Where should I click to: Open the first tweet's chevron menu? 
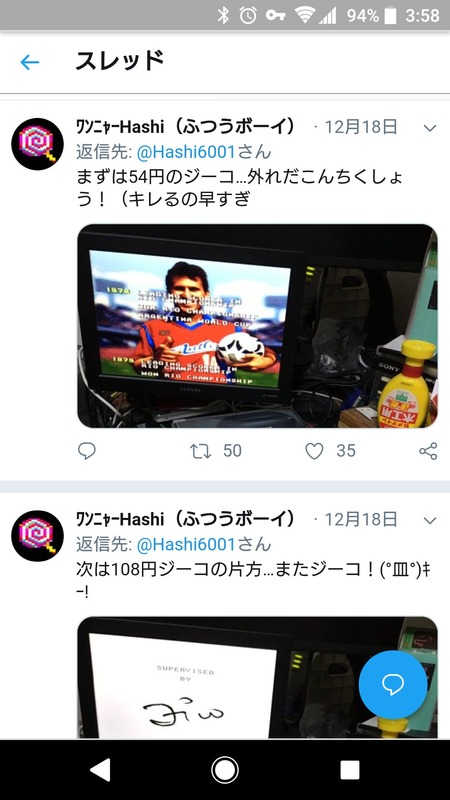pyautogui.click(x=430, y=128)
